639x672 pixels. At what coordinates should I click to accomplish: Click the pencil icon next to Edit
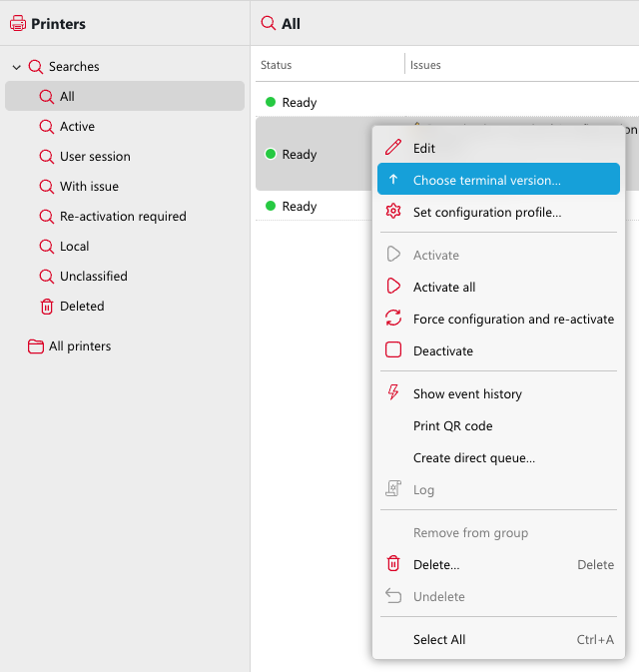coord(393,148)
